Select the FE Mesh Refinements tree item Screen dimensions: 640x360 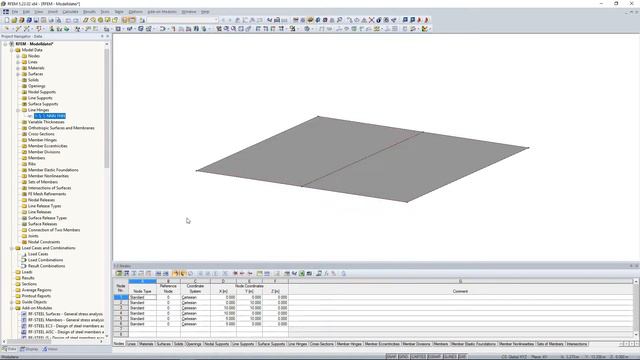(47, 194)
